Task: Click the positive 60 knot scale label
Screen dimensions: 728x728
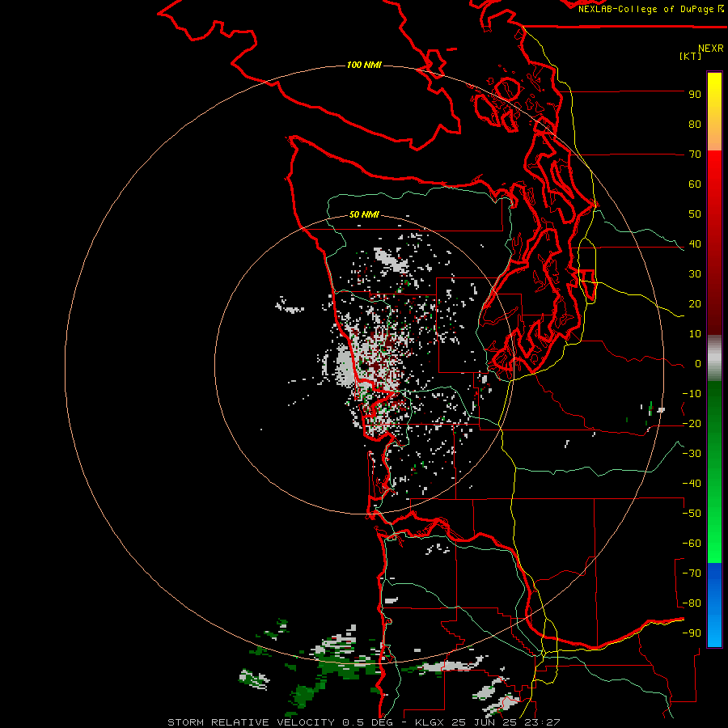Action: tap(695, 184)
